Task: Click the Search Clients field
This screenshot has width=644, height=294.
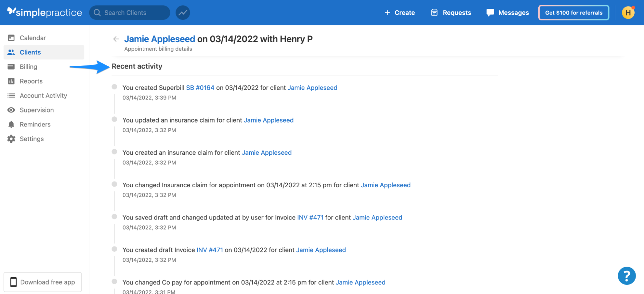Action: point(129,12)
